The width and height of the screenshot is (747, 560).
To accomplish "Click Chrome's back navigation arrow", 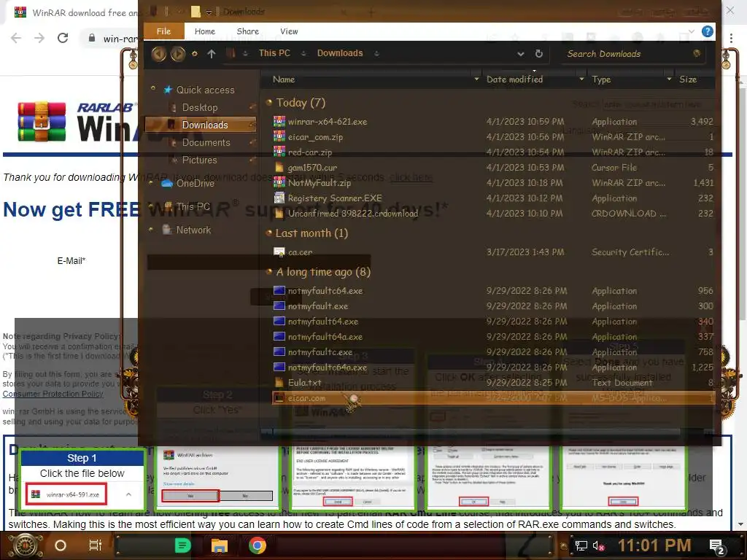I will click(x=16, y=38).
